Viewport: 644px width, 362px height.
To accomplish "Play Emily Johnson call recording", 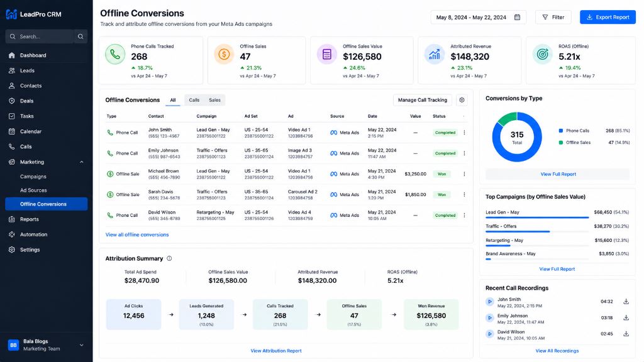I will tap(489, 317).
